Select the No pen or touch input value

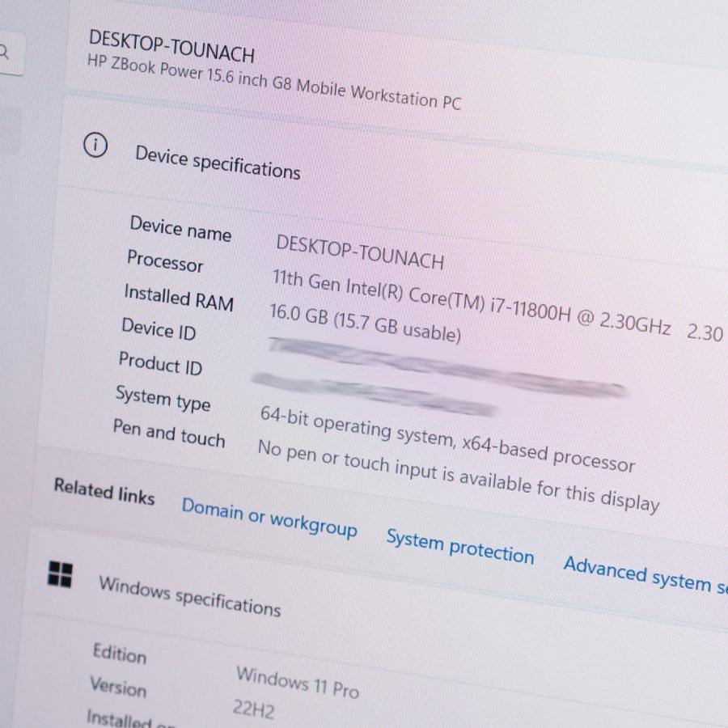(459, 476)
